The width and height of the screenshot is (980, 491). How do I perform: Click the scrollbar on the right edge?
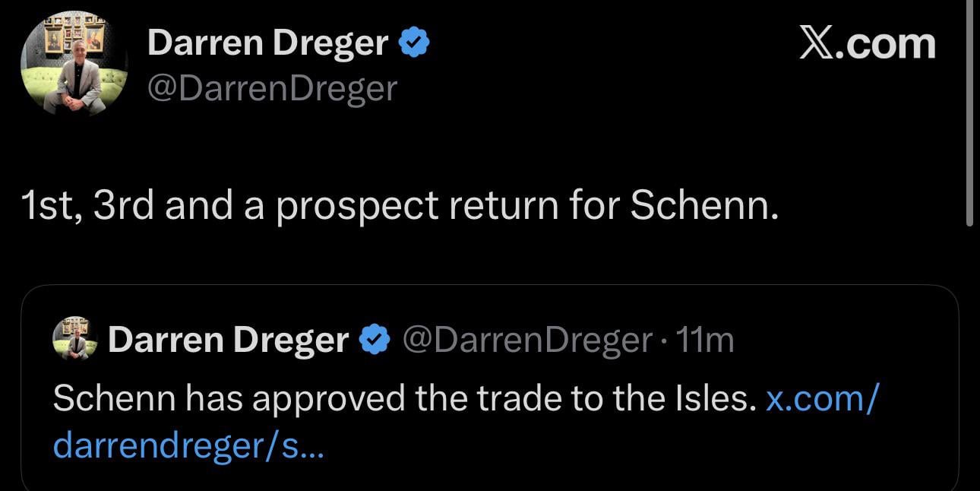pyautogui.click(x=969, y=114)
